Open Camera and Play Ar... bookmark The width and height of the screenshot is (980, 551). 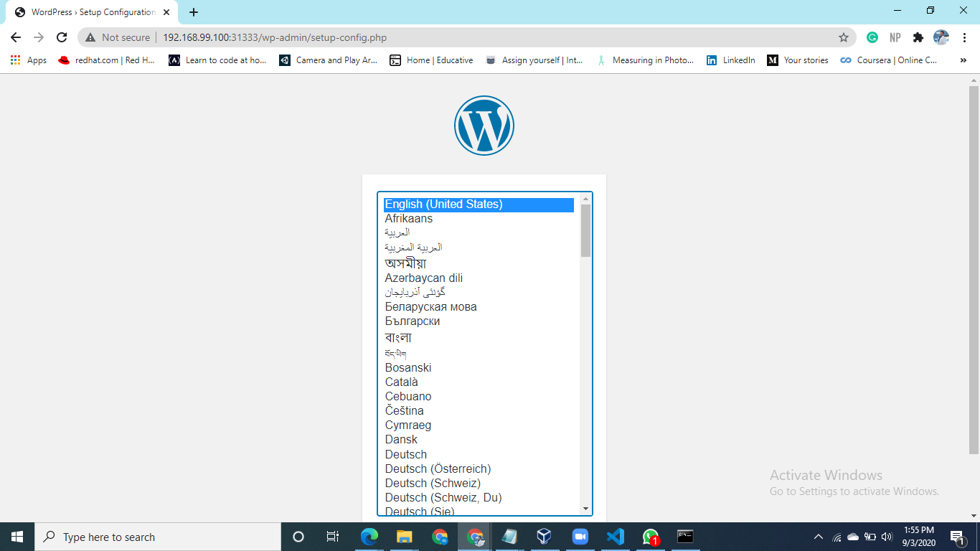(328, 60)
